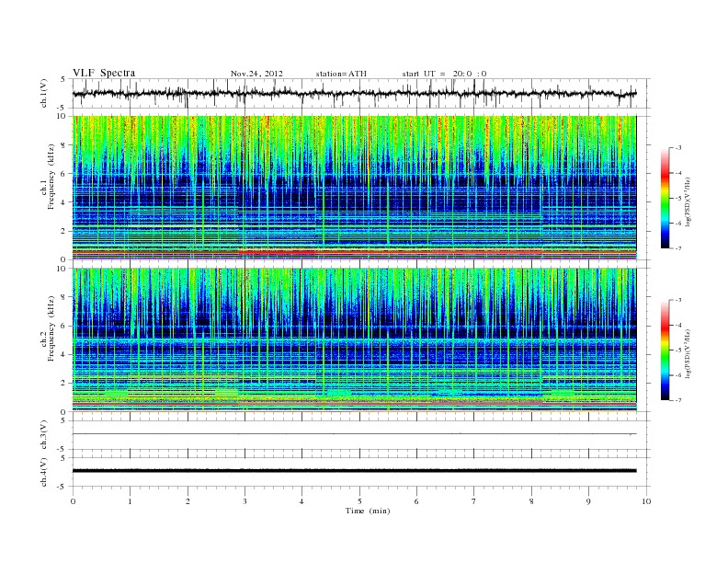Click inside the ch.1 voltage waveform panel
Image resolution: width=728 pixels, height=563 pixels.
pos(361,93)
